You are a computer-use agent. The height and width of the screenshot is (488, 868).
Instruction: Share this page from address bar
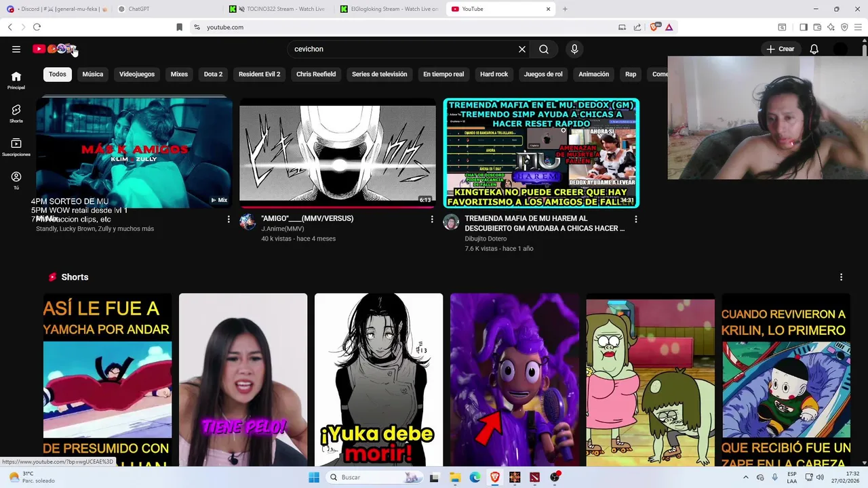[x=637, y=27]
